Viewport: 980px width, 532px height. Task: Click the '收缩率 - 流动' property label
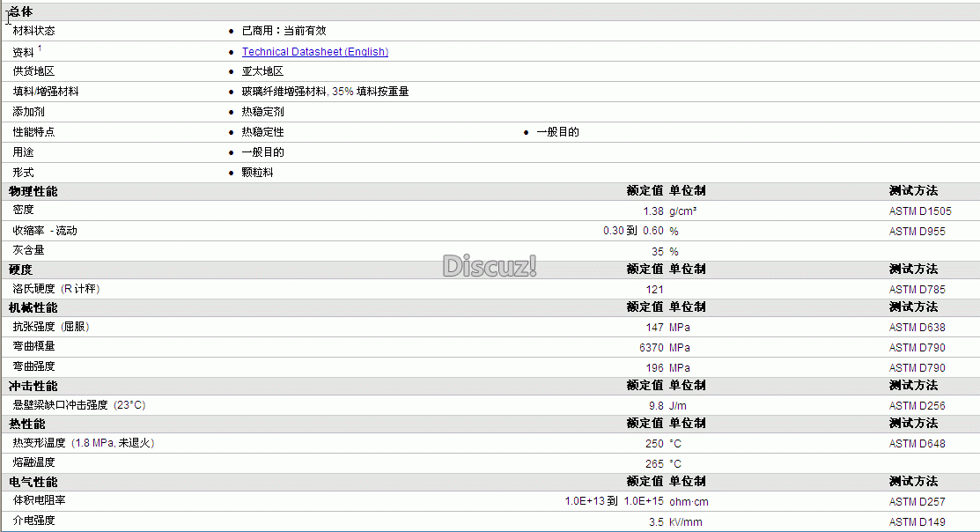(45, 231)
